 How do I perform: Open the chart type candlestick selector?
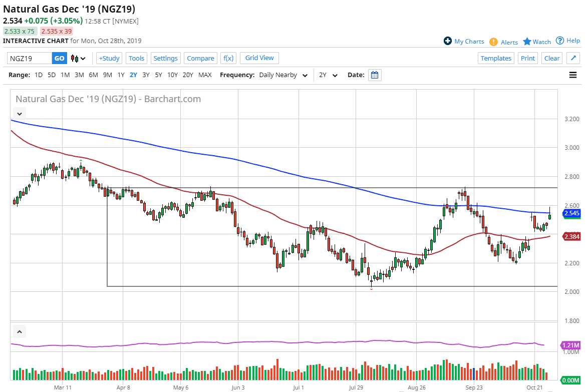coord(78,59)
